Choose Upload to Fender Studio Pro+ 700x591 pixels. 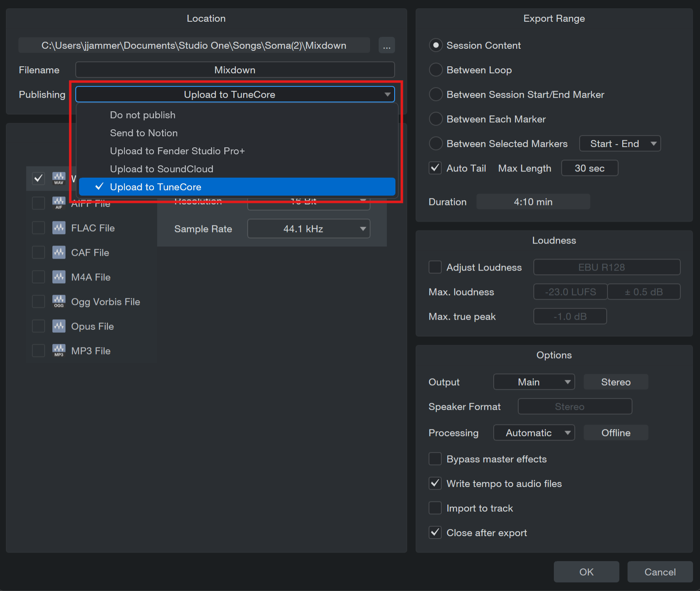click(237, 151)
